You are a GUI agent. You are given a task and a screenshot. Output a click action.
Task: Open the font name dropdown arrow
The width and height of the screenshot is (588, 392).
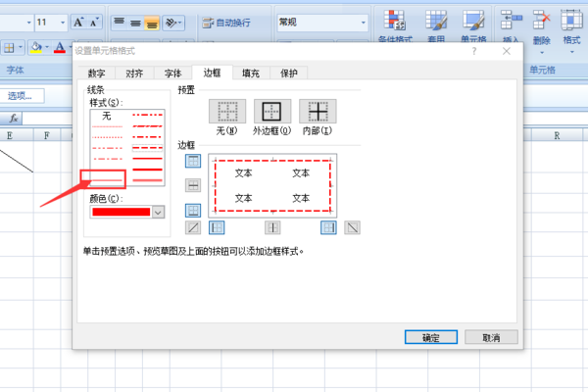click(x=28, y=23)
